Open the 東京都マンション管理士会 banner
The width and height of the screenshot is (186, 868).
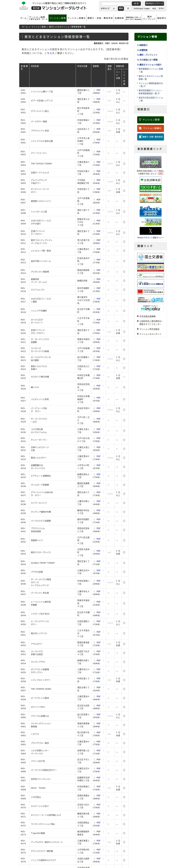[150, 284]
